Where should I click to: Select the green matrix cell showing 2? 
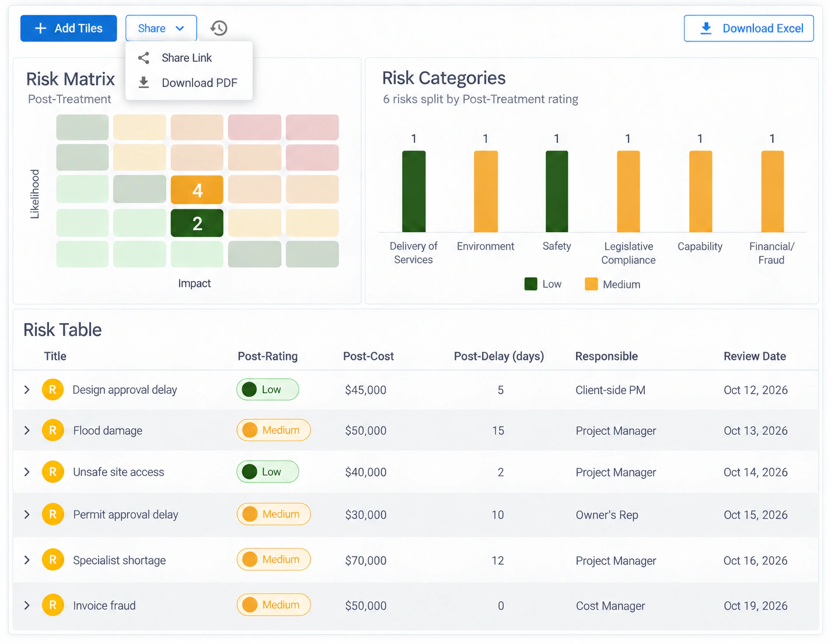pos(197,223)
